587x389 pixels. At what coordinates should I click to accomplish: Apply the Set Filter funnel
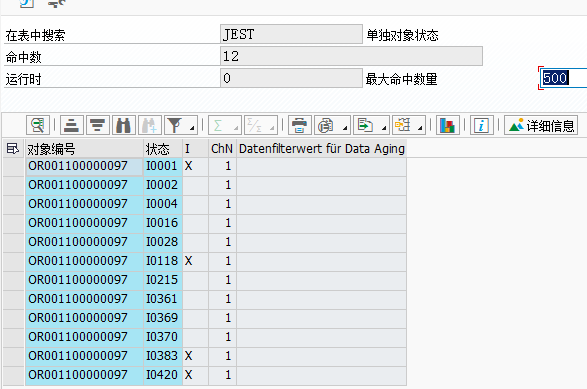174,125
